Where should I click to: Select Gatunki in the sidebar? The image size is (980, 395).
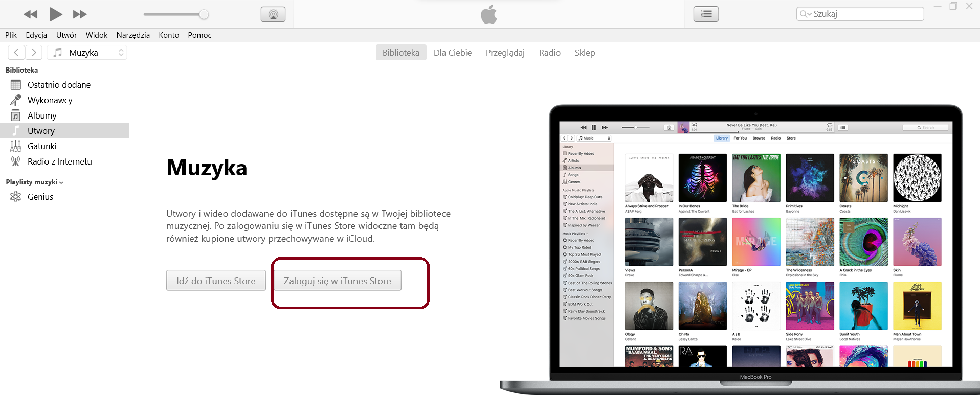64,146
